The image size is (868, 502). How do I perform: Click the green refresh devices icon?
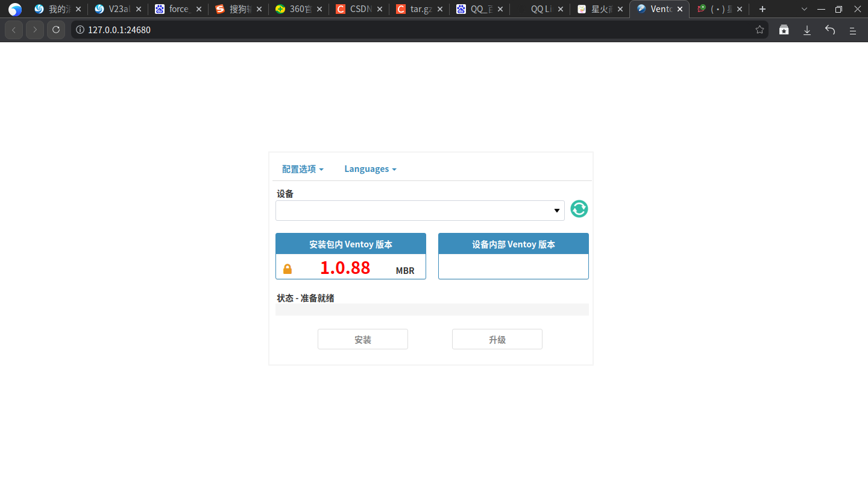579,209
